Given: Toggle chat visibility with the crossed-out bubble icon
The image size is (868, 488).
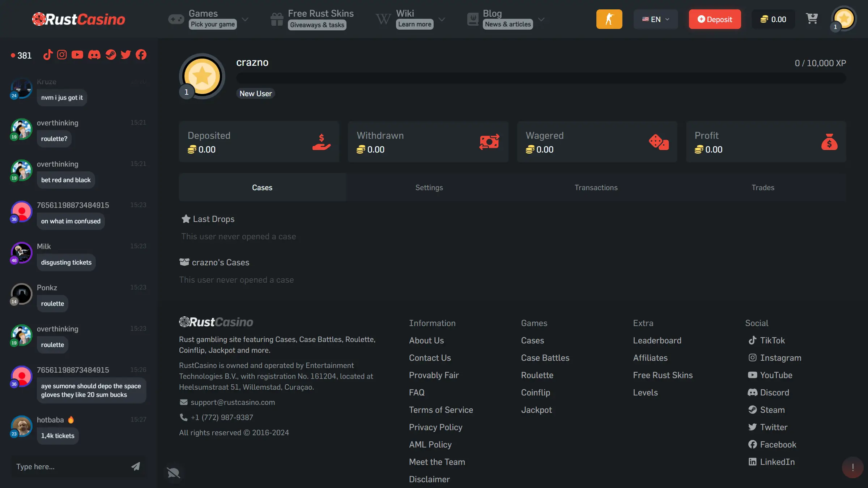Looking at the screenshot, I should coord(173,472).
